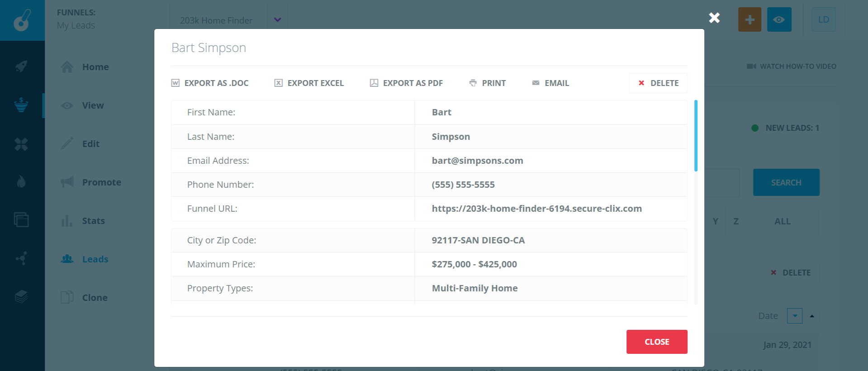Click the Jan 29, 2021 date entry
The height and width of the screenshot is (371, 868).
(x=787, y=345)
